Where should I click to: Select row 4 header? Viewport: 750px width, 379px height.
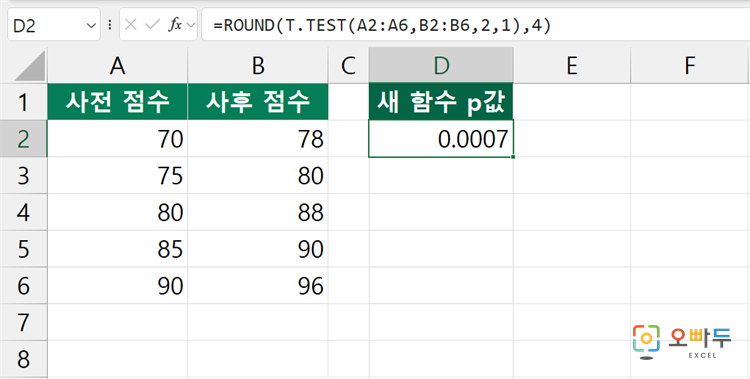pos(23,212)
